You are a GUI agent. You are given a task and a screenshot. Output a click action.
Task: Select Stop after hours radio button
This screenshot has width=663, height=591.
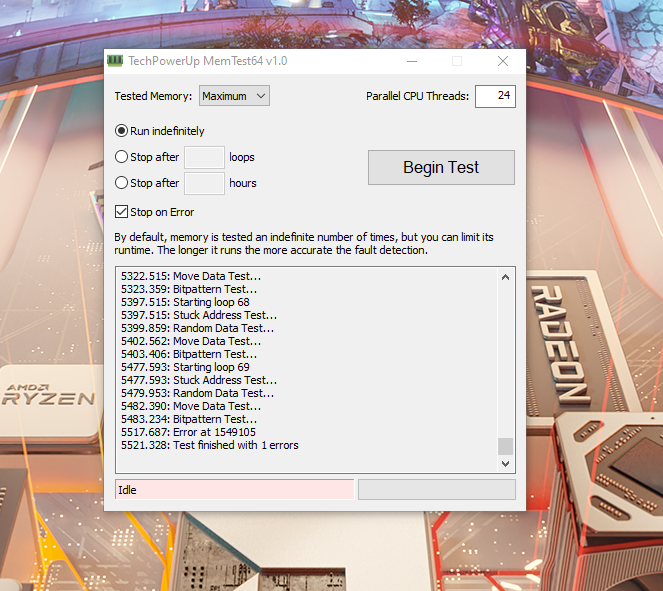click(121, 183)
